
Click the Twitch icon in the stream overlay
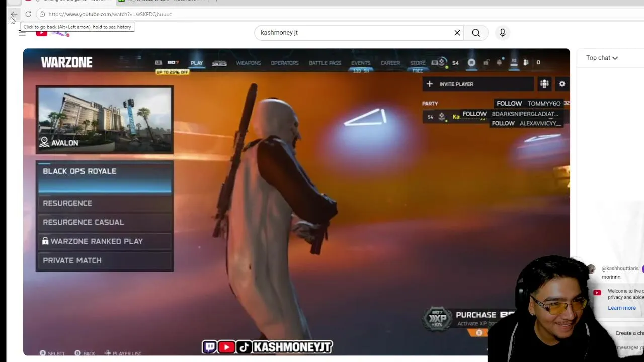[210, 347]
